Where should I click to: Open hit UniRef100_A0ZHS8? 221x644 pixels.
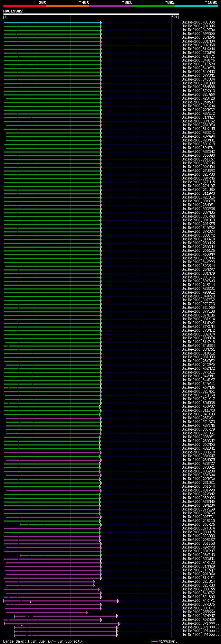point(198,45)
